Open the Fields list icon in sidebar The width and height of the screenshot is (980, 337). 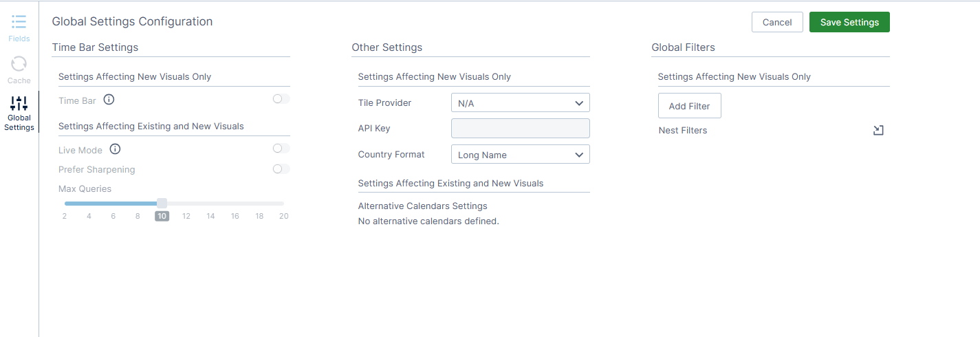[19, 22]
